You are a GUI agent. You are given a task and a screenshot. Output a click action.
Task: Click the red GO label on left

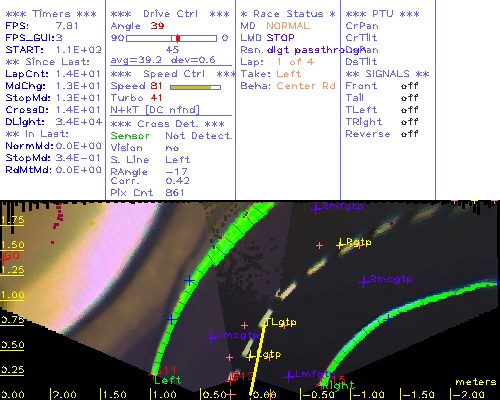pos(11,256)
